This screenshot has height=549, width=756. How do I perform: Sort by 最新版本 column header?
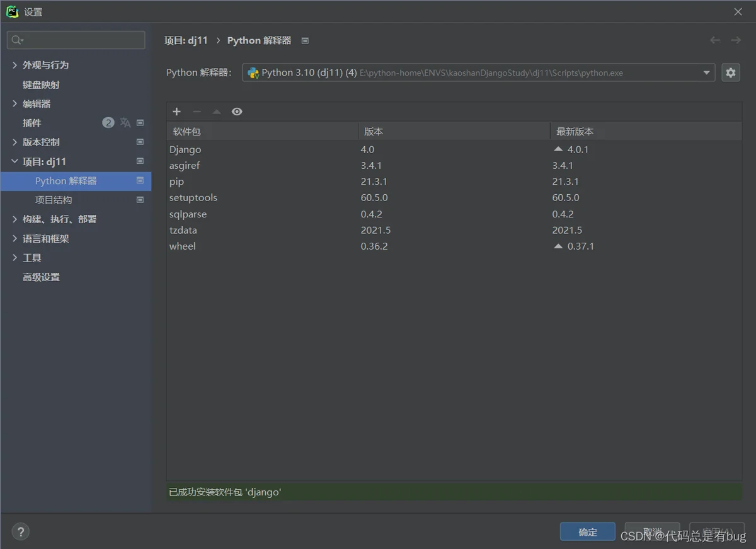tap(646, 132)
